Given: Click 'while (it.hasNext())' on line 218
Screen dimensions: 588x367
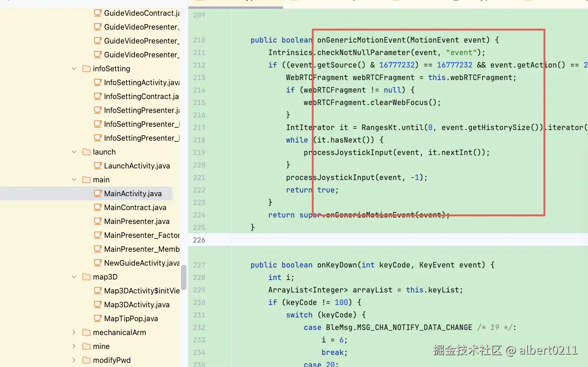Looking at the screenshot, I should click(x=335, y=140).
